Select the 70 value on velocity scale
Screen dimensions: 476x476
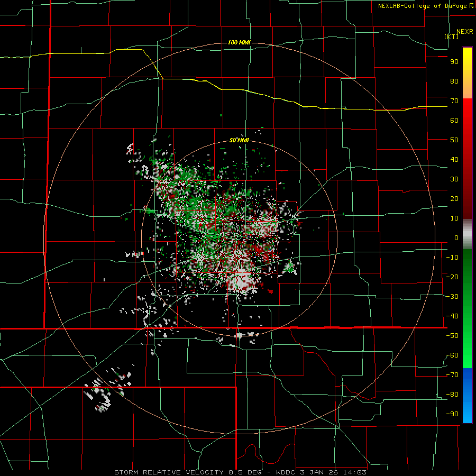coord(454,101)
